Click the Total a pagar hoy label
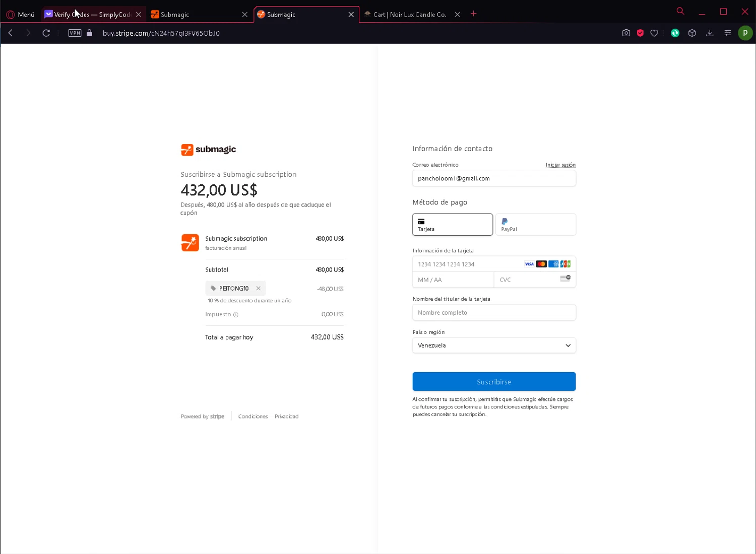This screenshot has height=554, width=756. tap(229, 337)
